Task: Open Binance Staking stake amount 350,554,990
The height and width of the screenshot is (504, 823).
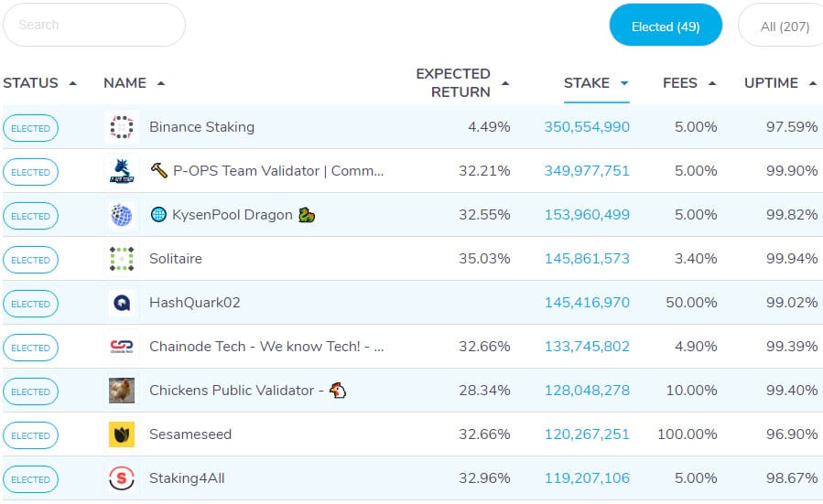Action: tap(587, 127)
